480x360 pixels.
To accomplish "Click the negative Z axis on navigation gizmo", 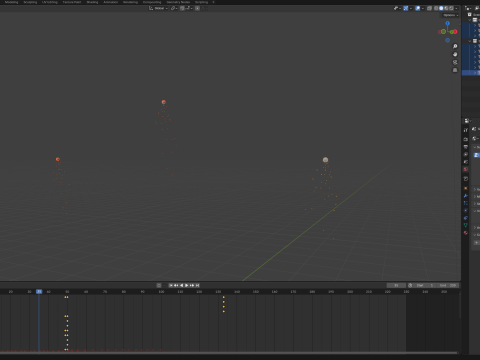I will tap(448, 40).
